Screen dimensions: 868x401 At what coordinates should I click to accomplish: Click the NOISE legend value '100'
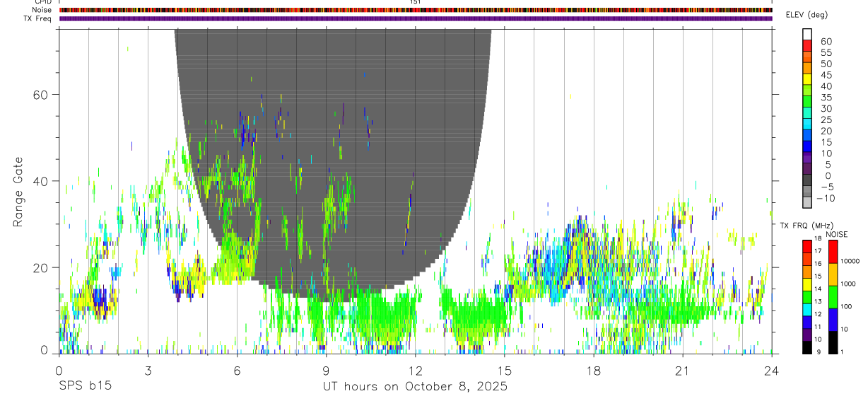coord(848,306)
